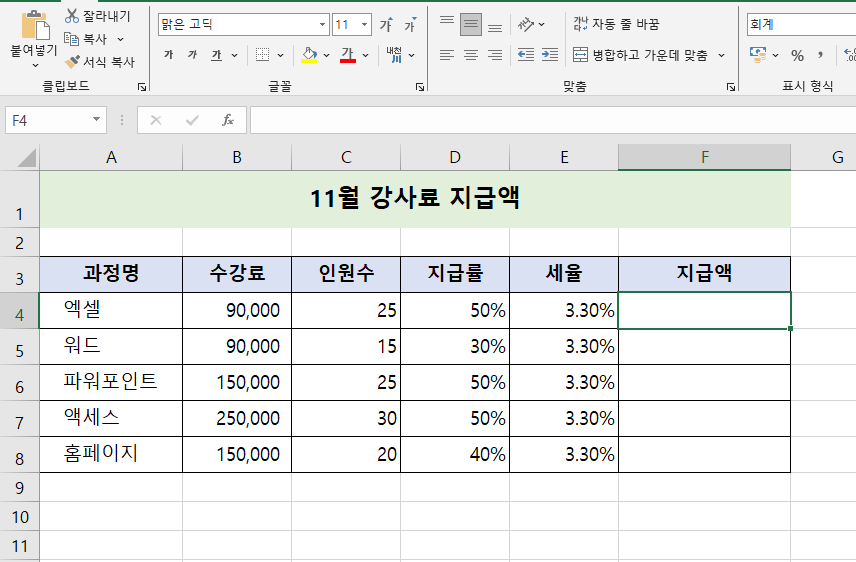Screen dimensions: 856x562
Task: Apply yellow fill color bucket
Action: pos(309,55)
